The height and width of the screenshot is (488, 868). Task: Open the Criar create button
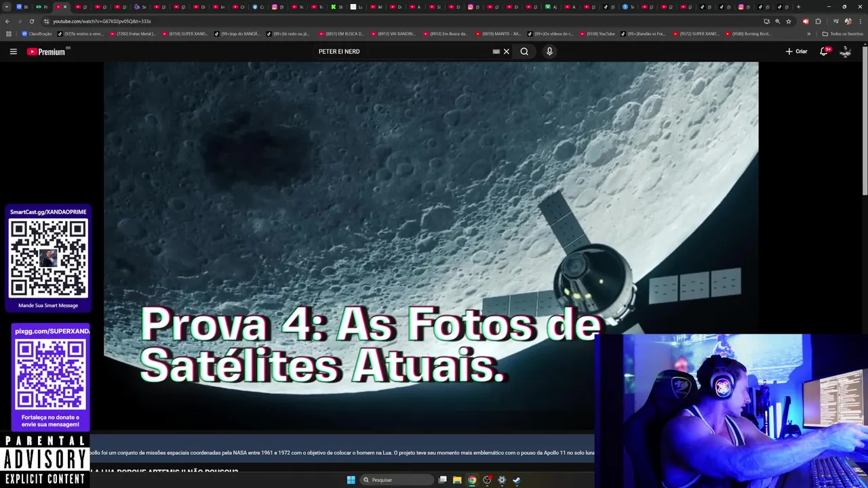click(796, 52)
